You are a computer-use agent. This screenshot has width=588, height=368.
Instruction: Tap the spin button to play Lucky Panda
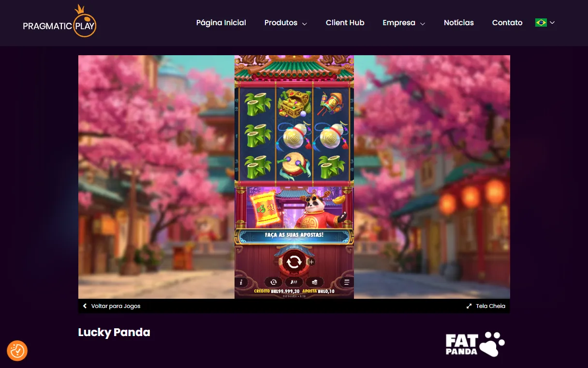pos(294,261)
